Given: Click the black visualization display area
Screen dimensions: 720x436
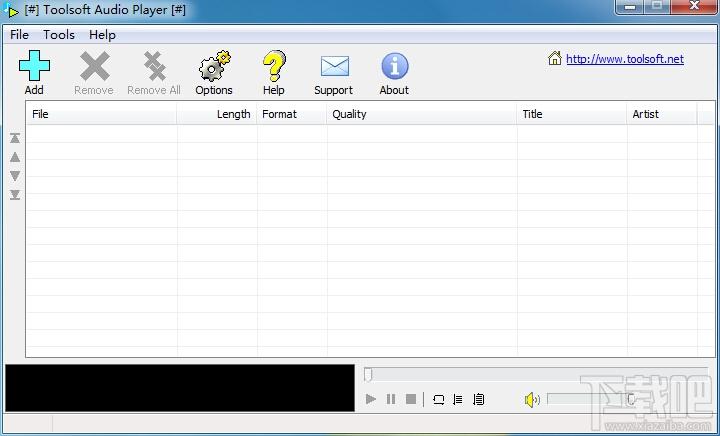Looking at the screenshot, I should tap(180, 388).
